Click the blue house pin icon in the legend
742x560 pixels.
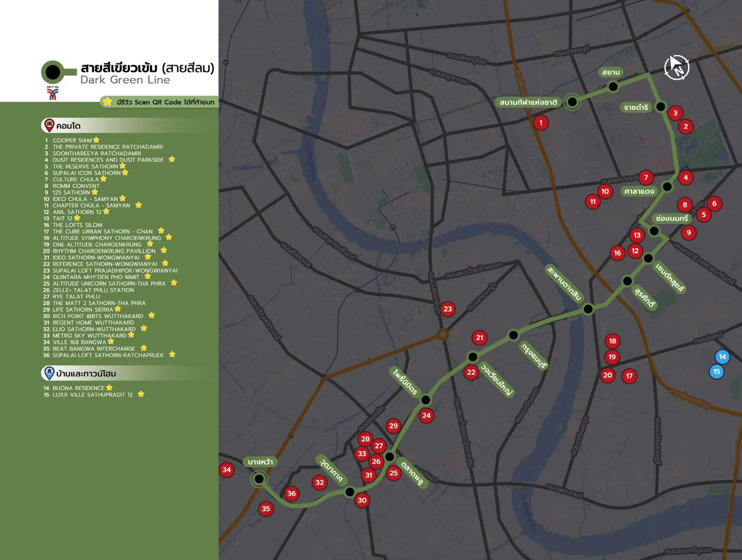[49, 373]
